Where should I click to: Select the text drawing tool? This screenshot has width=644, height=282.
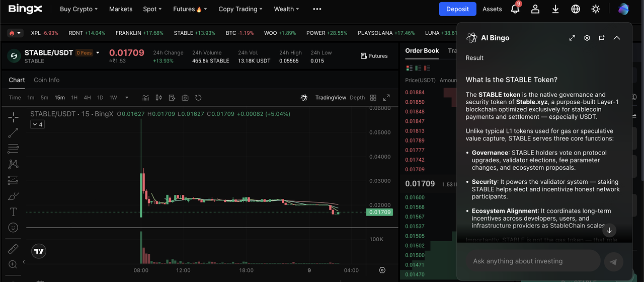pyautogui.click(x=13, y=211)
